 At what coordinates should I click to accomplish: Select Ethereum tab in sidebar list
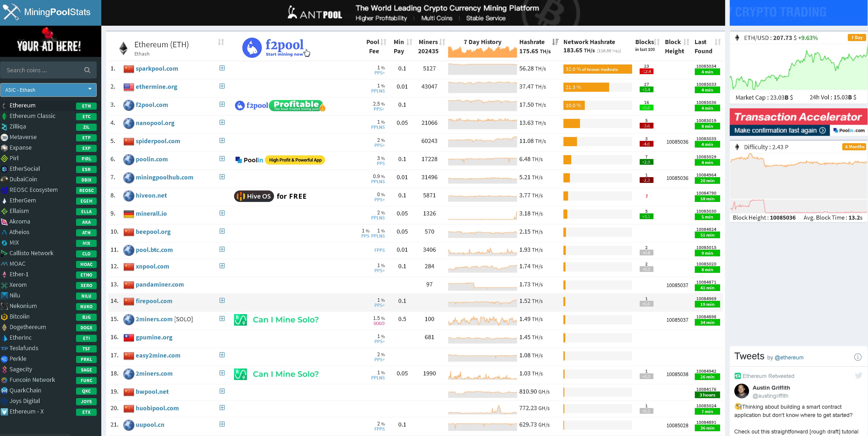tap(23, 105)
